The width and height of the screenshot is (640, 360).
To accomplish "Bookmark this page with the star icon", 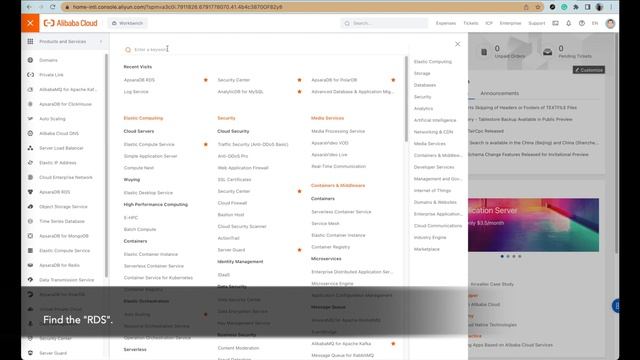I will 538,7.
